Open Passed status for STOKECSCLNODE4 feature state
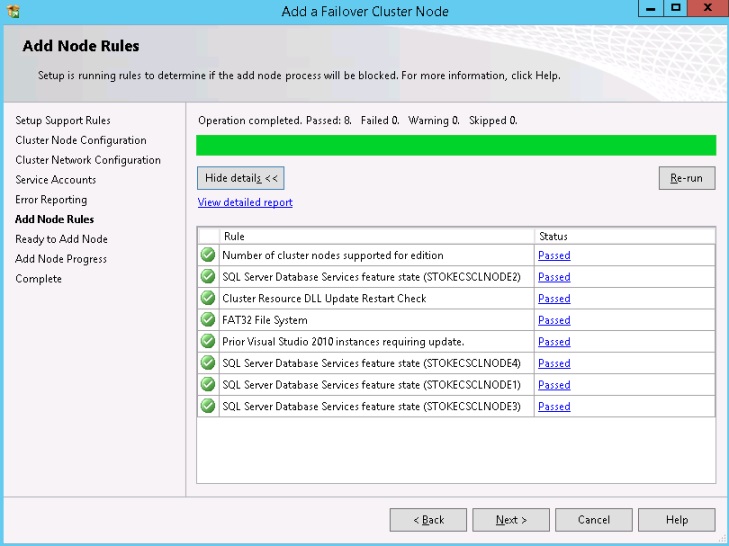The width and height of the screenshot is (729, 546). (554, 363)
